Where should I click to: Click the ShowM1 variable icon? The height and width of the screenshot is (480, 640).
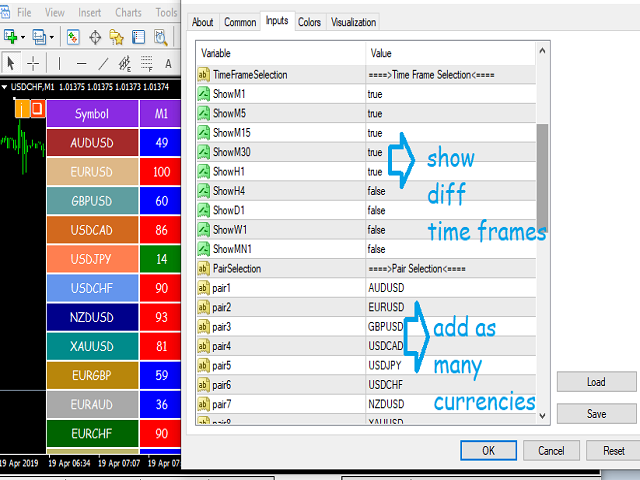[203, 94]
